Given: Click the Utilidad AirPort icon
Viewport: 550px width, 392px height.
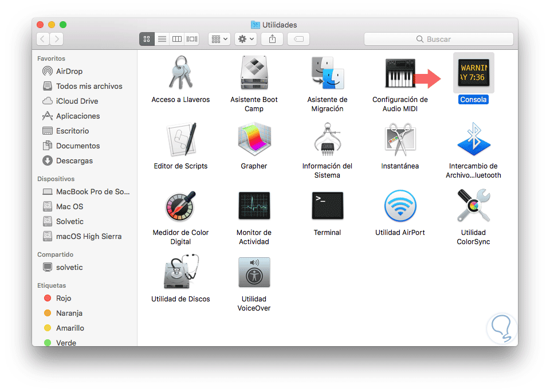Looking at the screenshot, I should coord(400,206).
